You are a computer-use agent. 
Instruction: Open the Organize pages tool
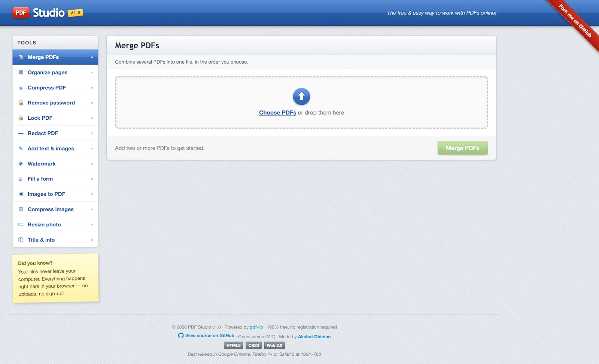[55, 73]
